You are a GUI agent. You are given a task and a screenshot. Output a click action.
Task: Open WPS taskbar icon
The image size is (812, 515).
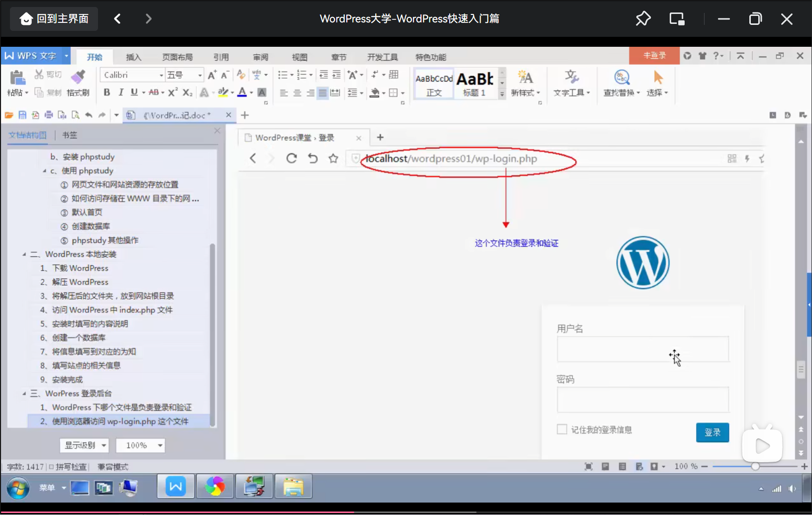tap(176, 486)
